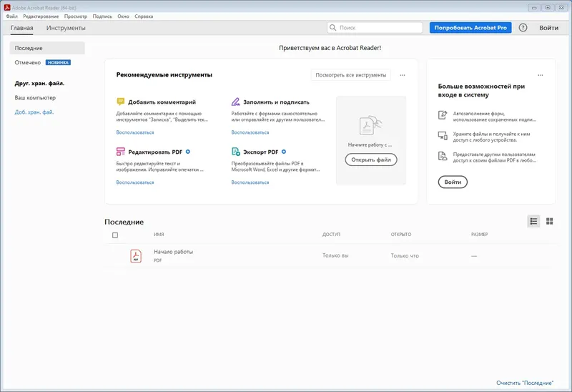This screenshot has width=572, height=392.
Task: Click the Начните работу с... caption
Action: (x=370, y=145)
